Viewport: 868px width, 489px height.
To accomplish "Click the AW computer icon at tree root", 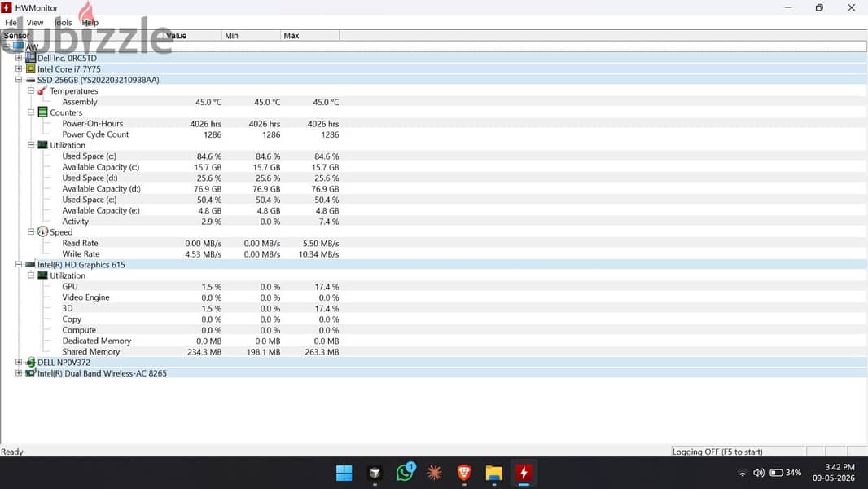I will [18, 46].
